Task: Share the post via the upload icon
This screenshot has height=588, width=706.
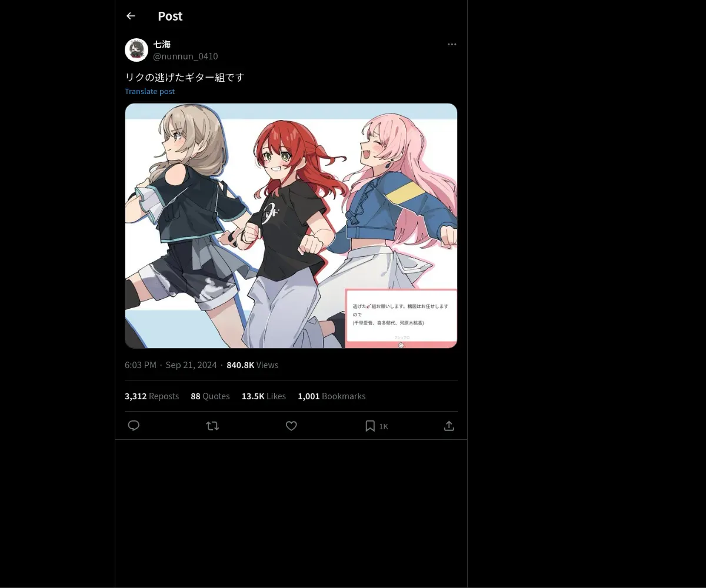Action: (449, 426)
